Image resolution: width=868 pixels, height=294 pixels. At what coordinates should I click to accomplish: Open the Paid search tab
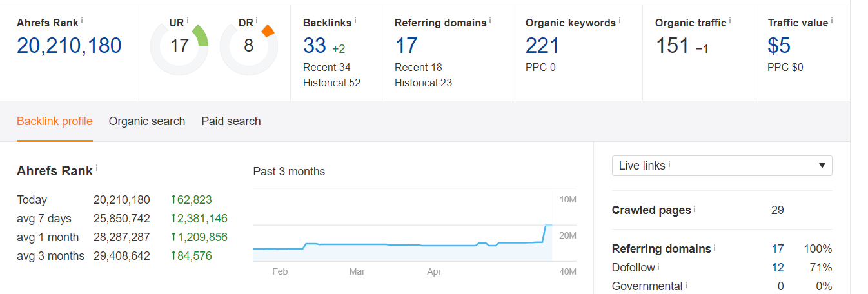(232, 121)
